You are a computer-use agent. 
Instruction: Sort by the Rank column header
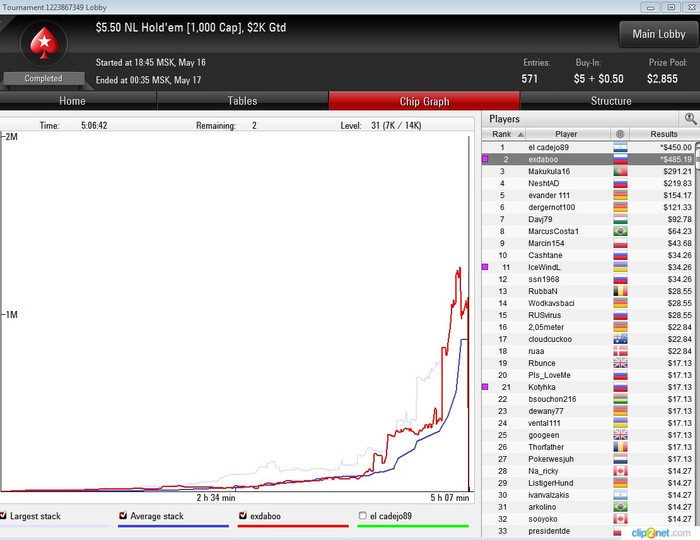point(504,134)
